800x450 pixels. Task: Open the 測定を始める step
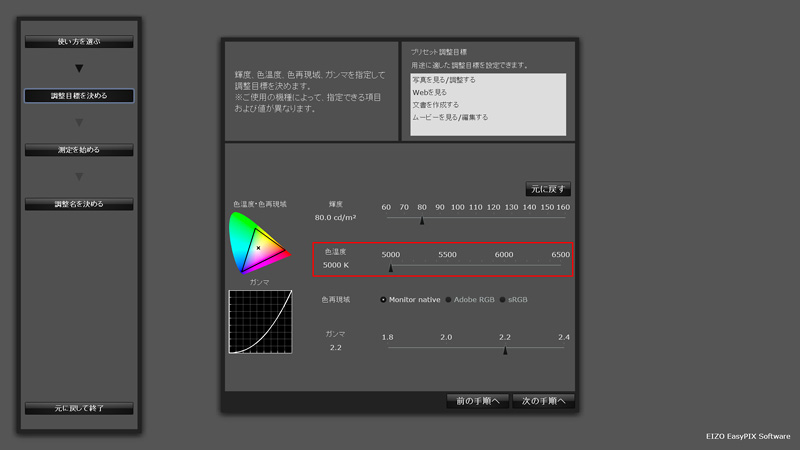(x=79, y=150)
